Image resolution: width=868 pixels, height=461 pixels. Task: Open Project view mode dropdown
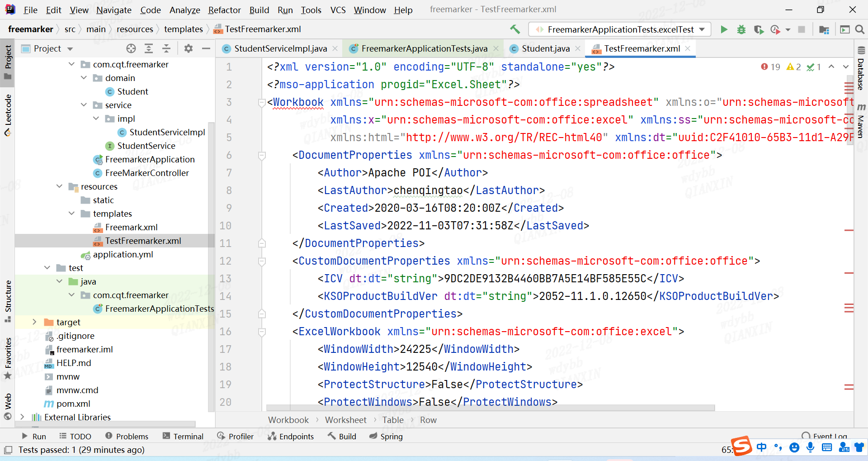tap(70, 49)
